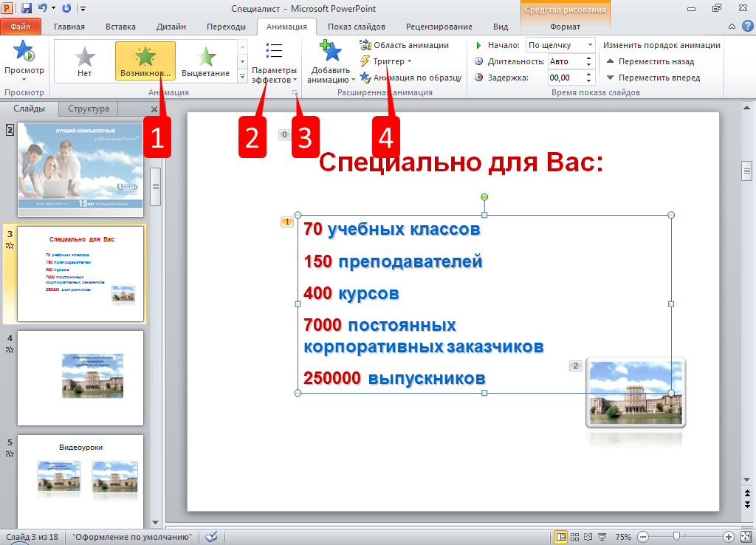756x545 pixels.
Task: Click the Preview animation star icon
Action: (x=24, y=52)
